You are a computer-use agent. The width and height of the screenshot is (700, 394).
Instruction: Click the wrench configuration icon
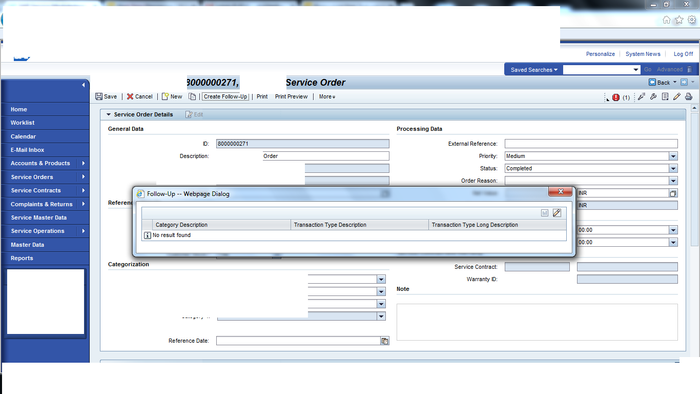653,96
